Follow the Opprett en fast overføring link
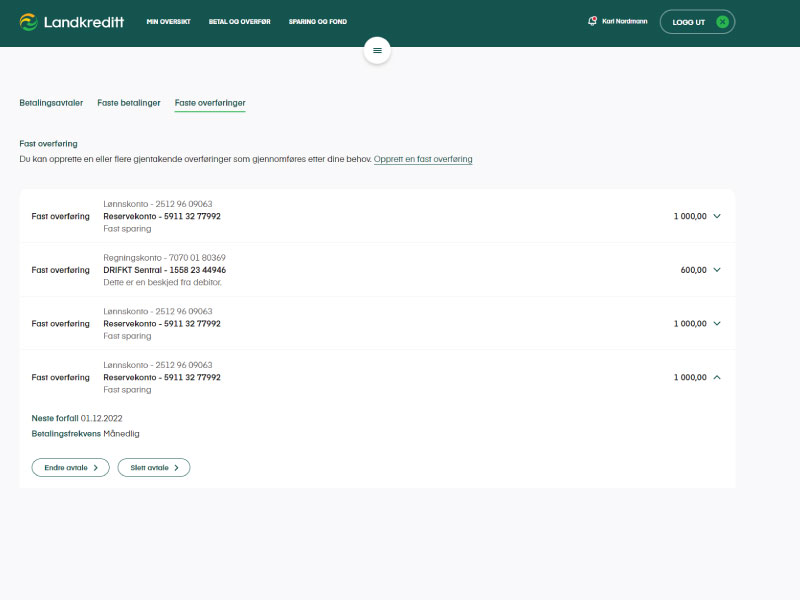This screenshot has height=600, width=800. tap(423, 159)
